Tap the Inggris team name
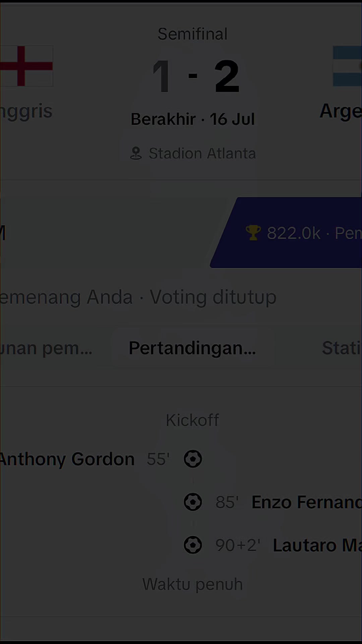This screenshot has height=644, width=362. coord(26,111)
